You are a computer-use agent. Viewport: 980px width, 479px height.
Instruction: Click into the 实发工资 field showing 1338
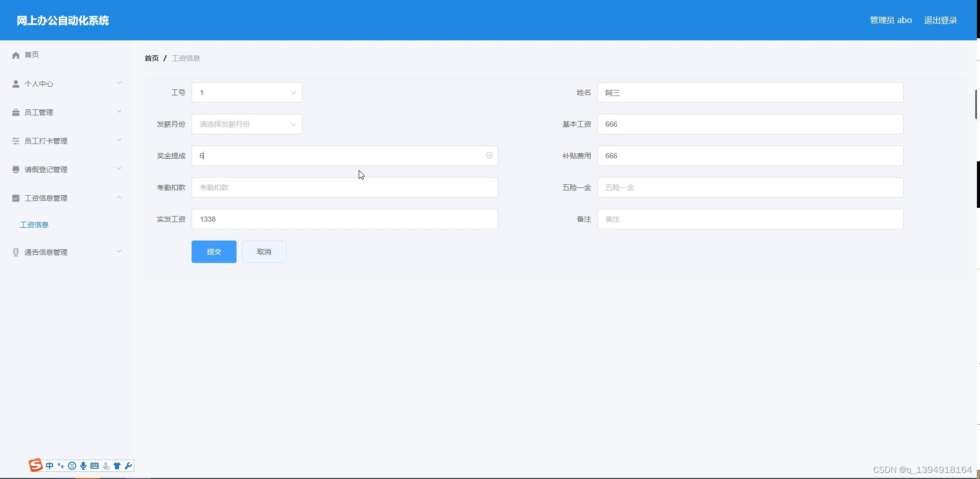click(x=345, y=219)
